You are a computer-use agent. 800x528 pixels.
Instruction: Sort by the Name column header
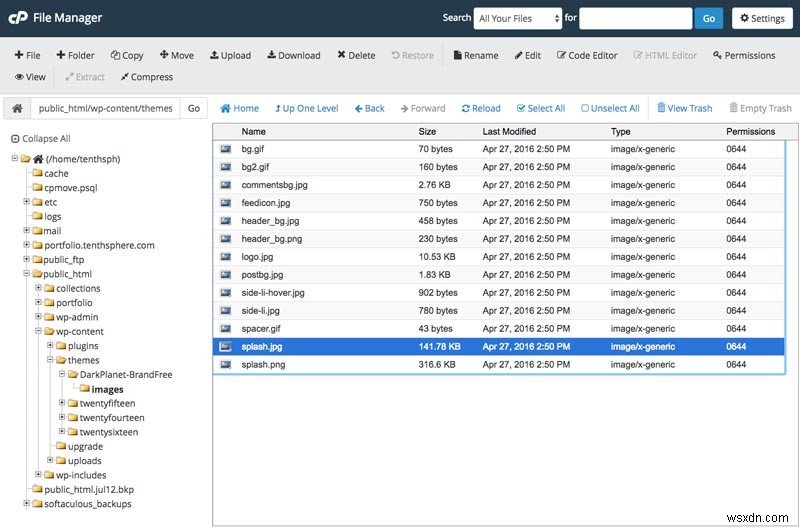tap(254, 132)
